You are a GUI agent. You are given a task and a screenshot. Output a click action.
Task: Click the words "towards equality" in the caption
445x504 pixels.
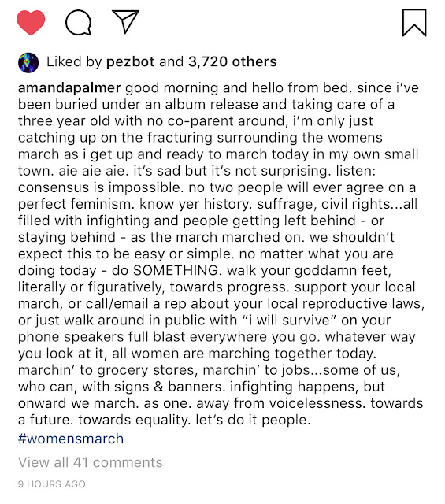132,420
